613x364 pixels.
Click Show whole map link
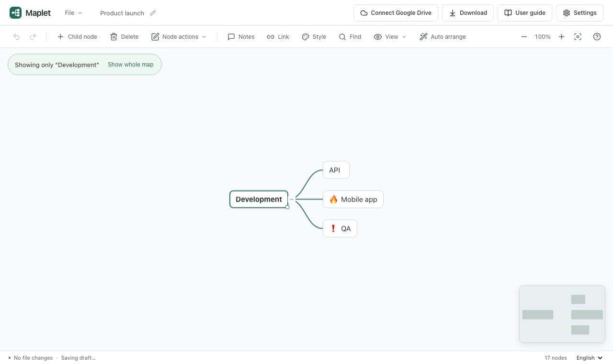(x=131, y=65)
